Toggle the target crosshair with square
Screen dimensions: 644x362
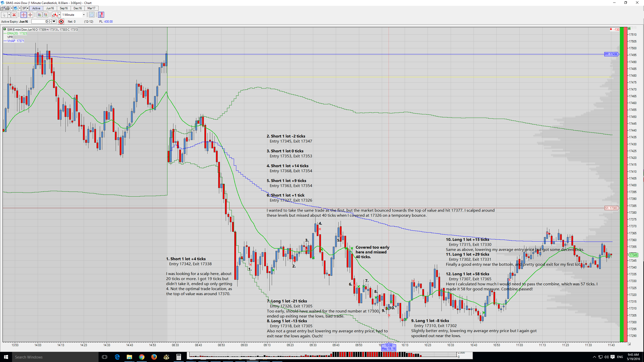click(x=30, y=15)
